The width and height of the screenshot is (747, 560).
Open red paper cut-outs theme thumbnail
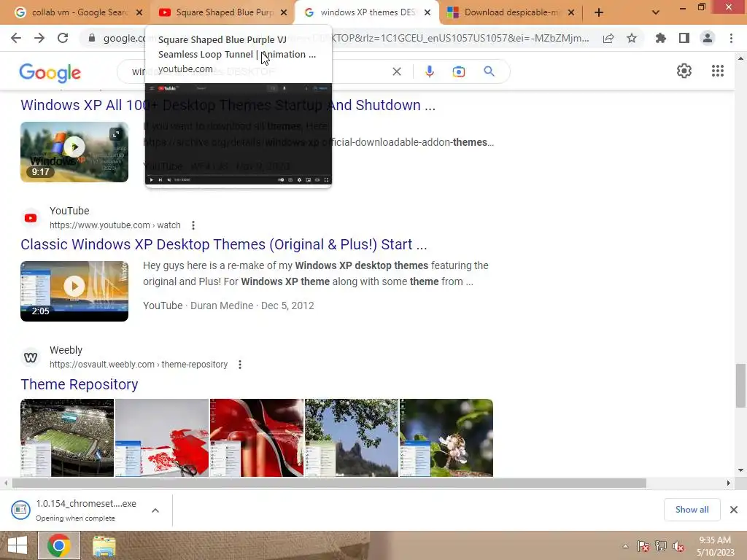(162, 437)
